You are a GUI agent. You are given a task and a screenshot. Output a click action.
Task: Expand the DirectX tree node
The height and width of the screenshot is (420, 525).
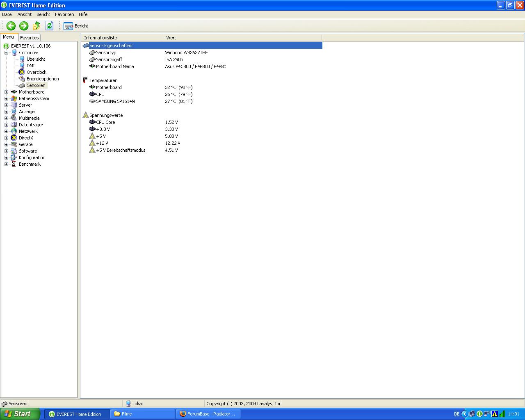[x=6, y=138]
